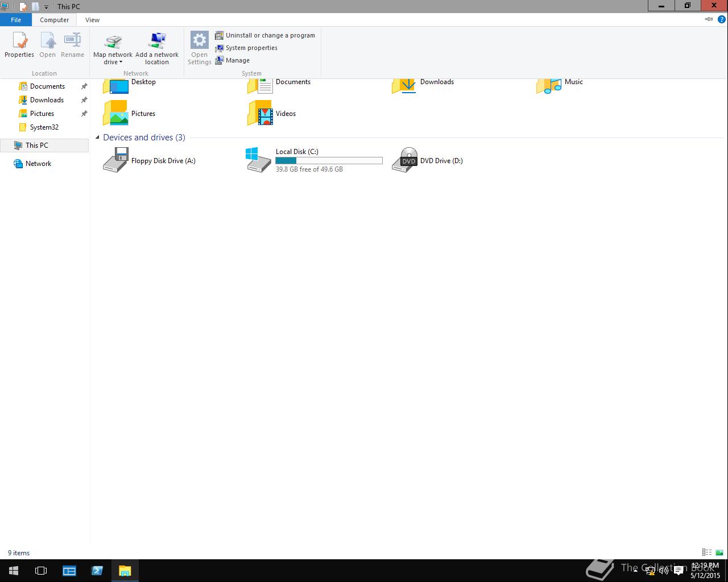
Task: Click the 39.8 GB free of 49.6 GB text
Action: click(309, 169)
